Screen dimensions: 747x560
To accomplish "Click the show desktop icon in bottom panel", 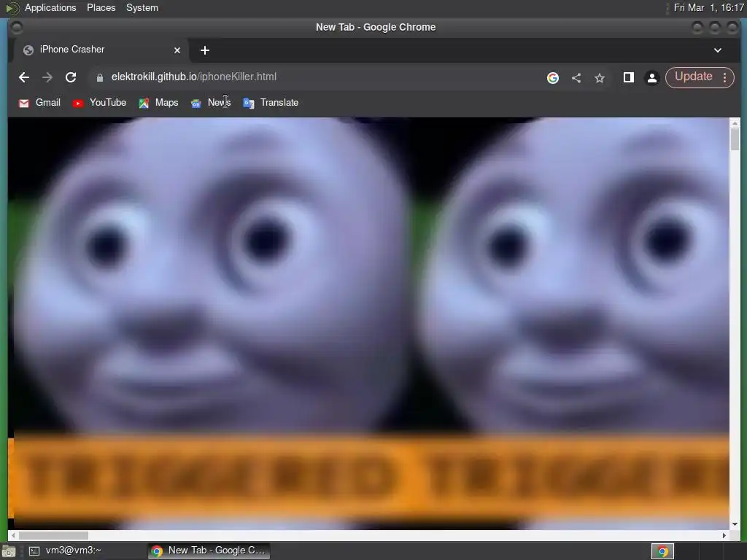I will tap(9, 551).
